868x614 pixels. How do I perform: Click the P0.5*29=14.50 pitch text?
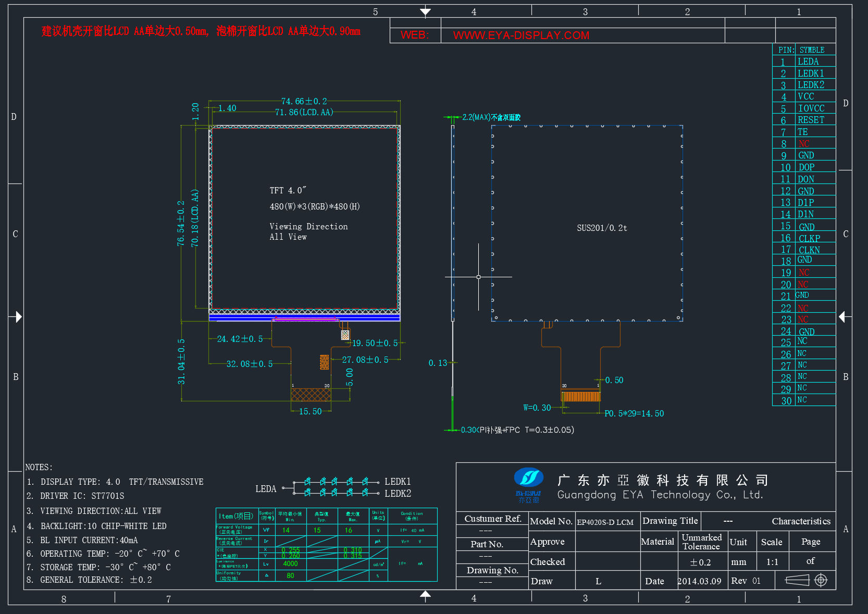pyautogui.click(x=634, y=413)
